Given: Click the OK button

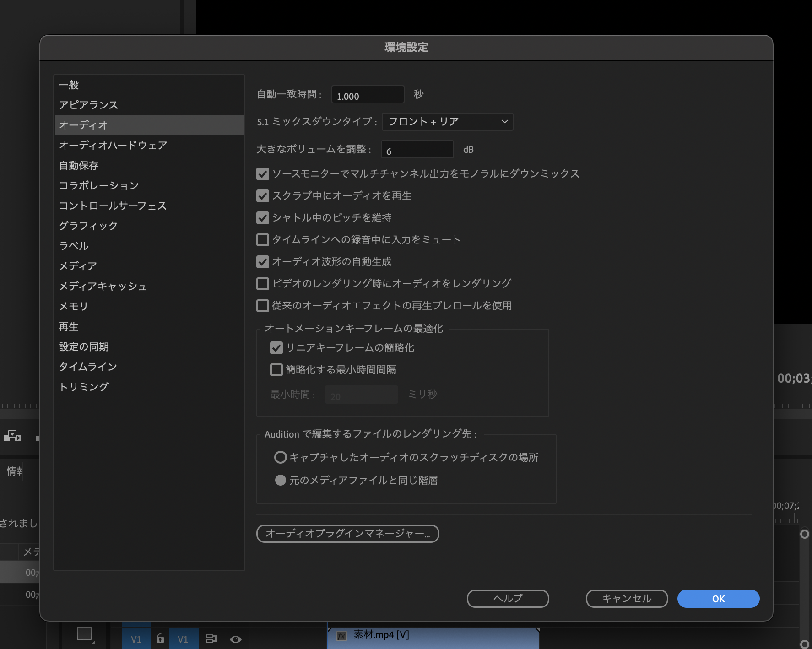Looking at the screenshot, I should click(x=718, y=598).
